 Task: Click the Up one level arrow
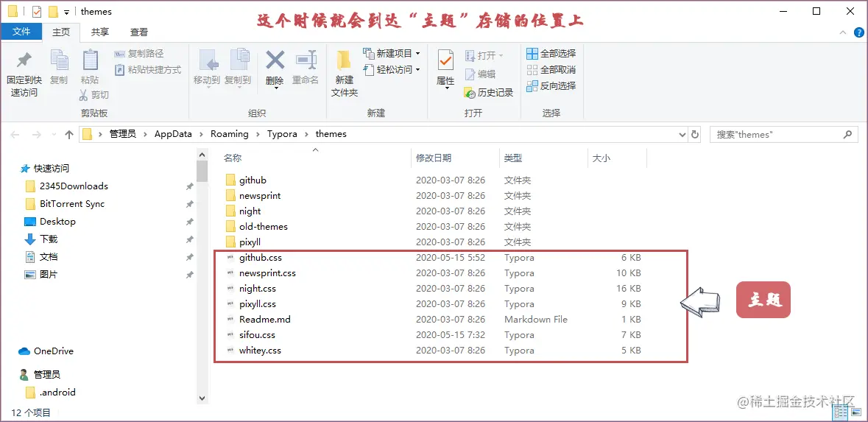69,135
